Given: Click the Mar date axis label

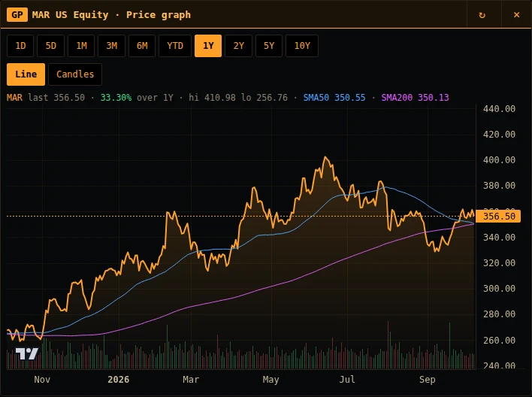Looking at the screenshot, I should tap(191, 380).
